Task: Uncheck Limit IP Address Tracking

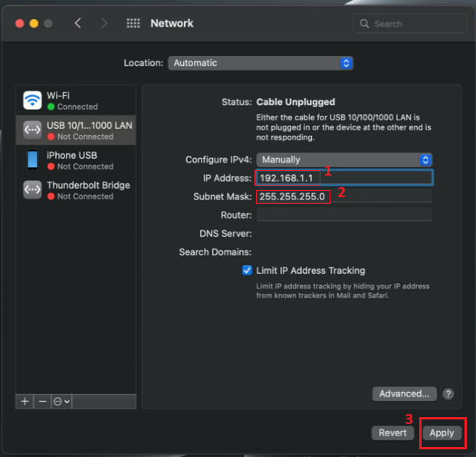Action: click(247, 271)
